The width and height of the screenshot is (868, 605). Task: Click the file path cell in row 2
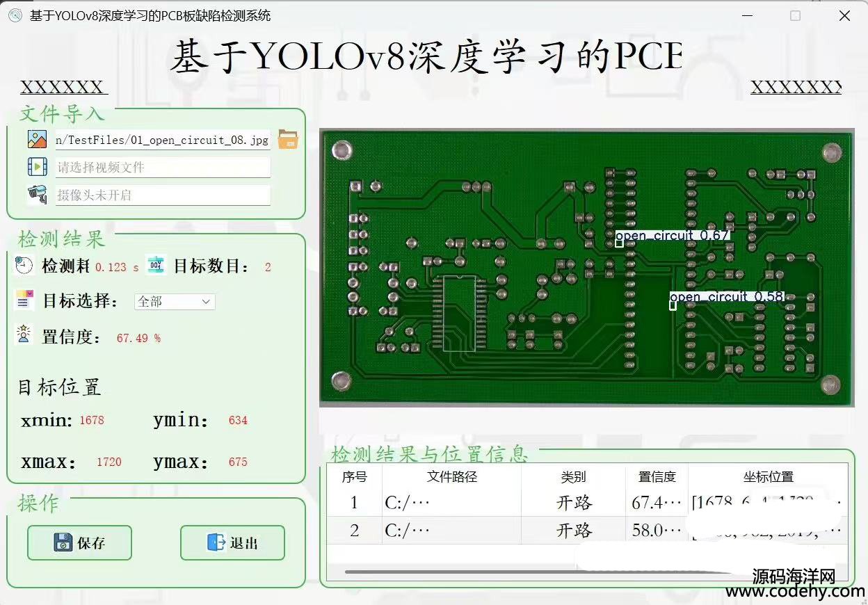452,531
